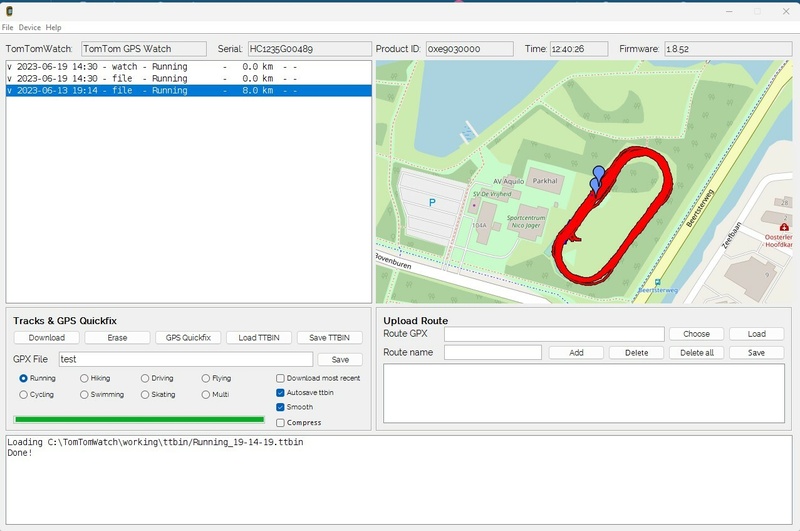
Task: Click the parking P symbol on map
Action: coord(432,203)
